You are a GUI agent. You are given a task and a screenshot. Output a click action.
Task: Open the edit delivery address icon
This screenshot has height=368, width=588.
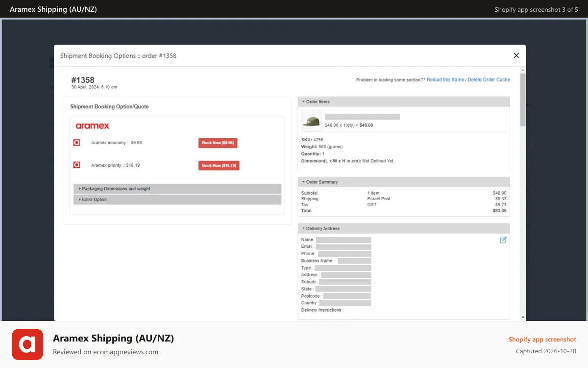coord(503,240)
